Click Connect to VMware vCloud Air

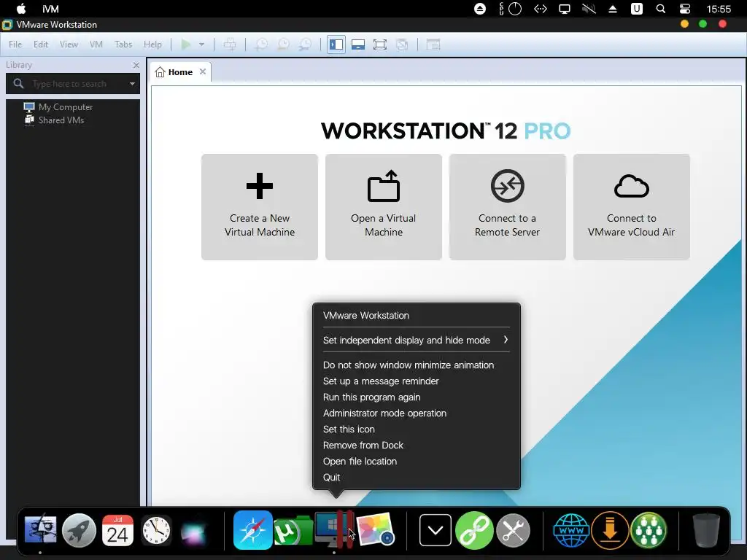pyautogui.click(x=631, y=206)
